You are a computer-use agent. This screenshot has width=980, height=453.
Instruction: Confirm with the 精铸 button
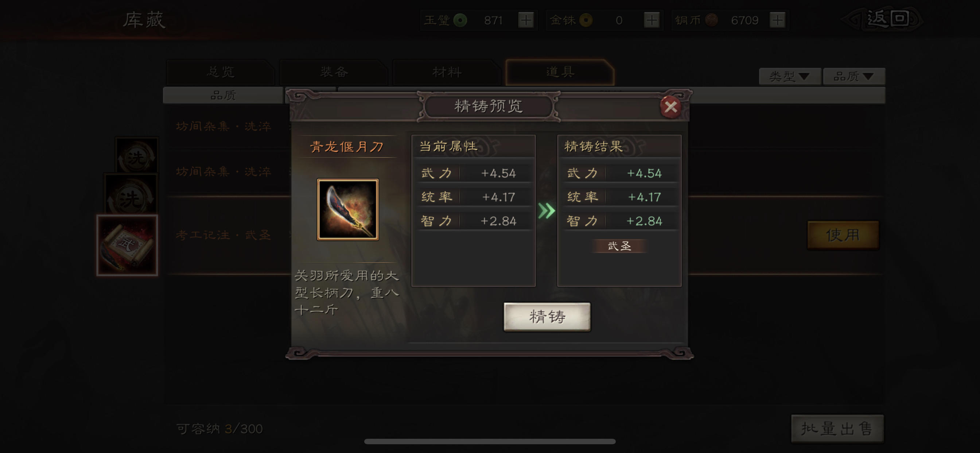547,317
